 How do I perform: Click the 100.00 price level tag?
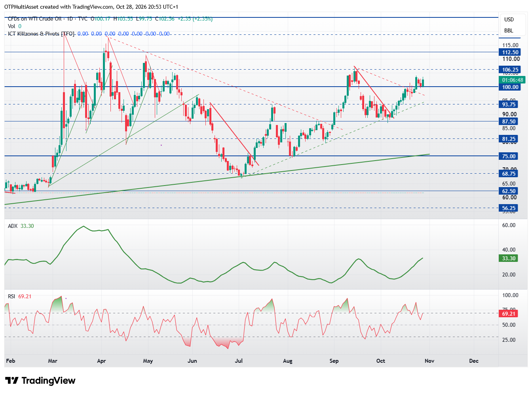tap(510, 87)
